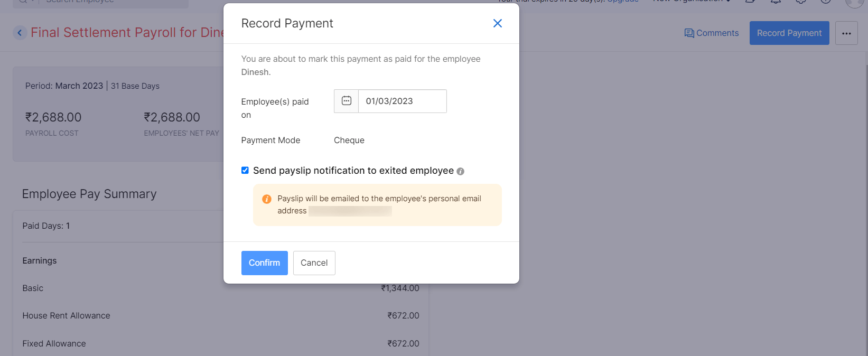This screenshot has height=356, width=868.
Task: Click the House Rent Allowance row label
Action: pos(66,315)
